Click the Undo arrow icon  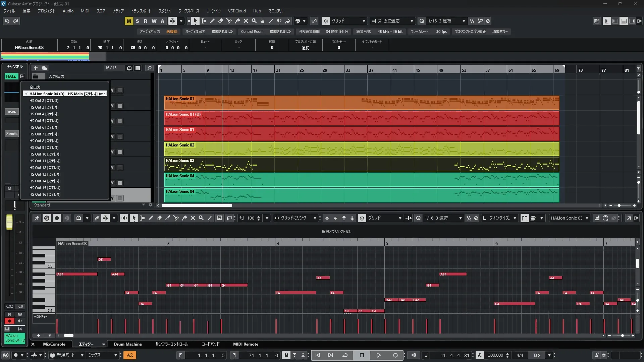pos(7,21)
